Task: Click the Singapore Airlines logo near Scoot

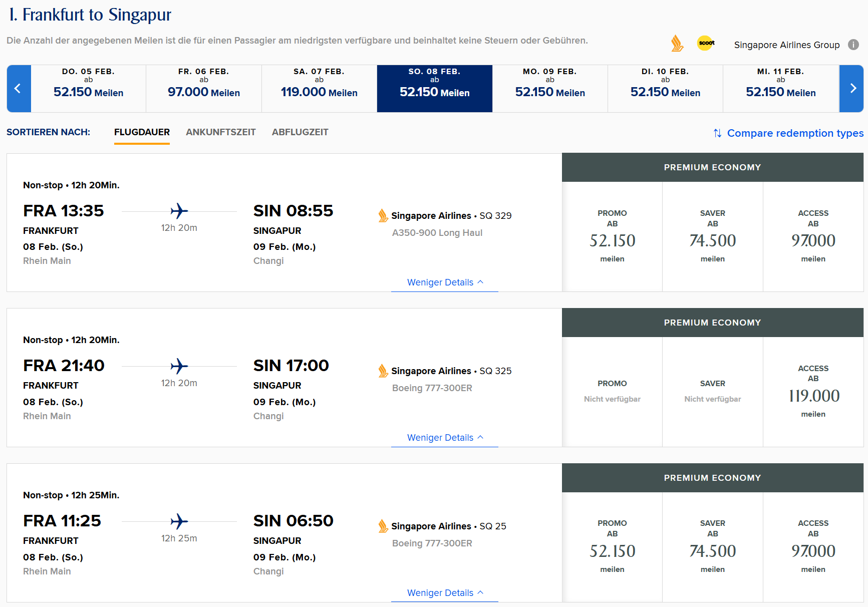Action: point(677,44)
